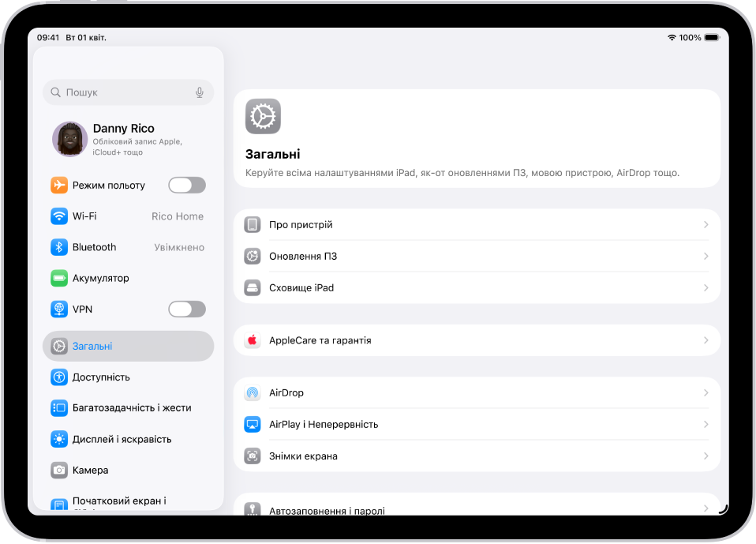
Task: Click the Знімки екрана capture icon
Action: tap(253, 456)
